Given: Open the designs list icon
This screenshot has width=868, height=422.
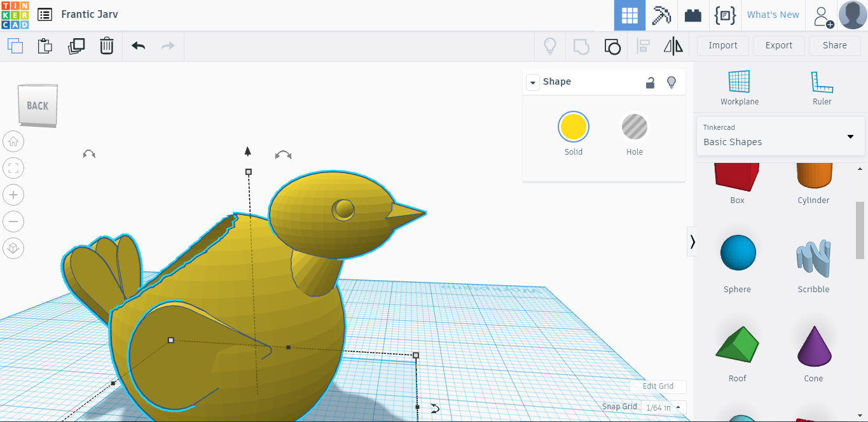Looking at the screenshot, I should coord(45,14).
